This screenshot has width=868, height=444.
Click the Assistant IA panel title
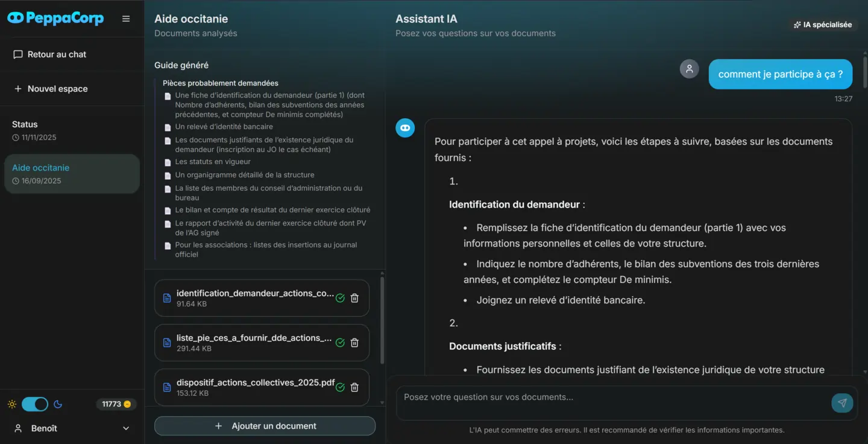(x=426, y=19)
